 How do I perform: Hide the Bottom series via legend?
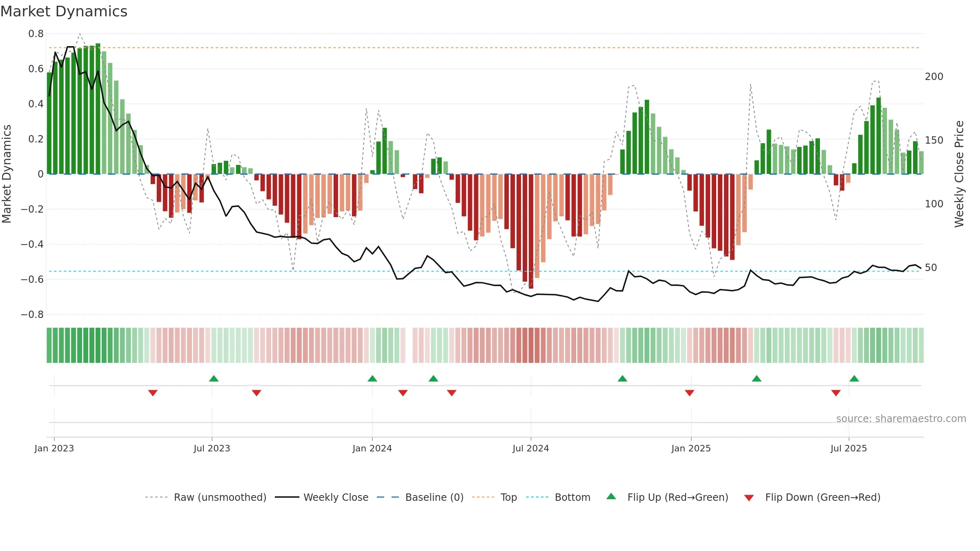click(x=558, y=497)
